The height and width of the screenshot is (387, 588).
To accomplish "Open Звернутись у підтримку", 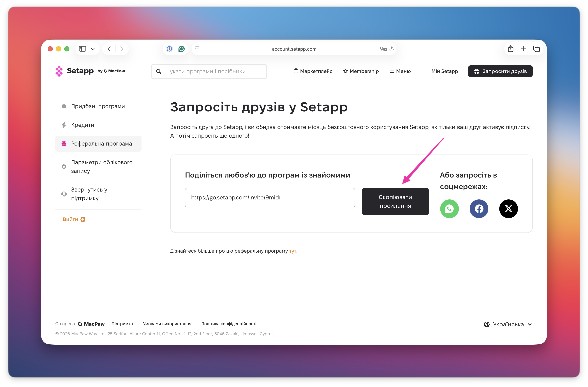I will click(x=98, y=194).
